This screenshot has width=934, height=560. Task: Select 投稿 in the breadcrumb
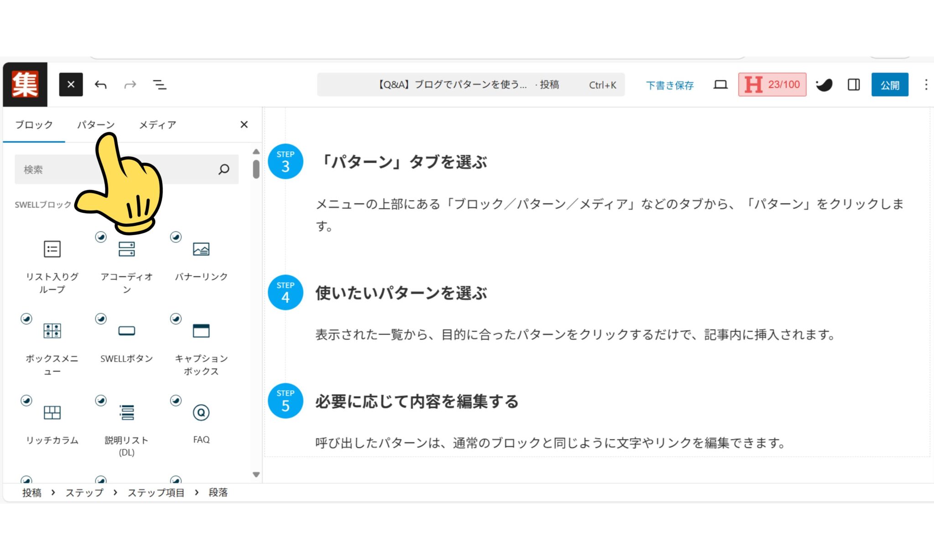coord(32,493)
